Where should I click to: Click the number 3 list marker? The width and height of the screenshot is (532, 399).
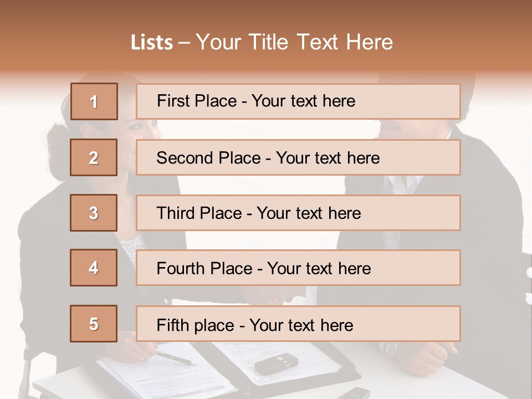coord(94,213)
